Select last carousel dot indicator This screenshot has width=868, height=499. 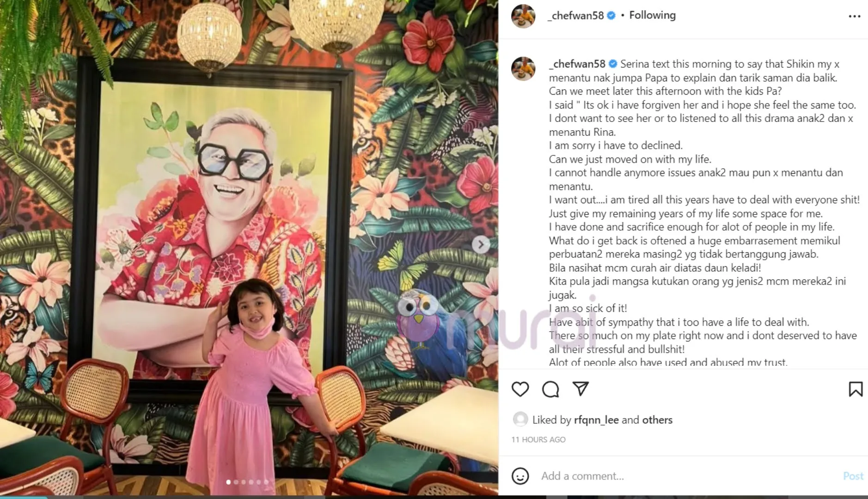point(266,482)
